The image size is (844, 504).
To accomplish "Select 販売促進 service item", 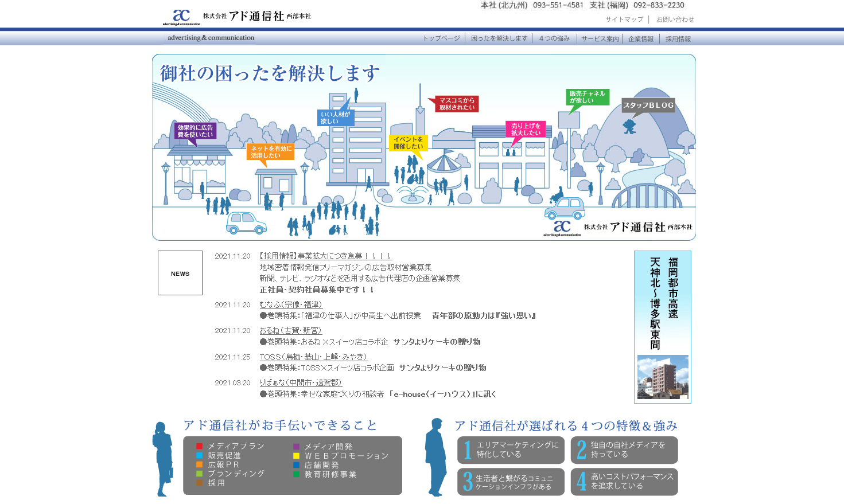I will click(219, 455).
